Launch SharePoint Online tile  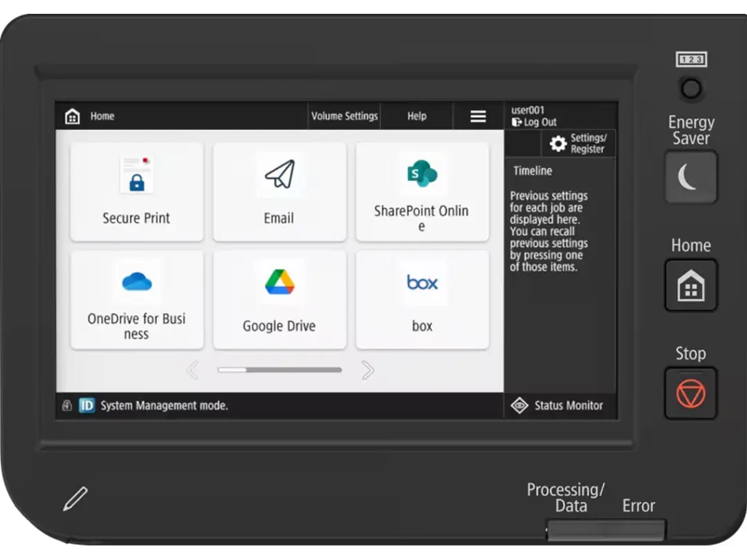click(422, 192)
